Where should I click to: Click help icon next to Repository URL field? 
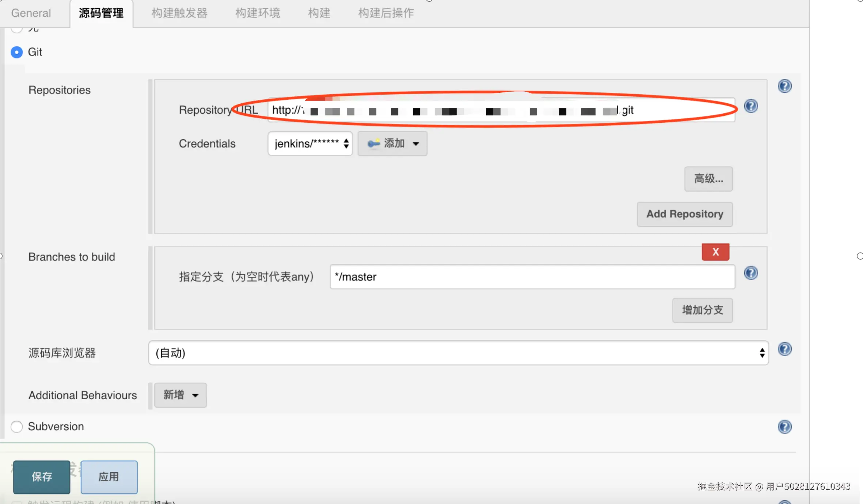tap(751, 106)
